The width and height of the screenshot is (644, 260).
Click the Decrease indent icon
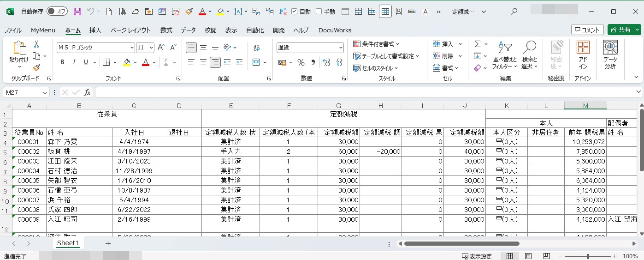click(227, 62)
